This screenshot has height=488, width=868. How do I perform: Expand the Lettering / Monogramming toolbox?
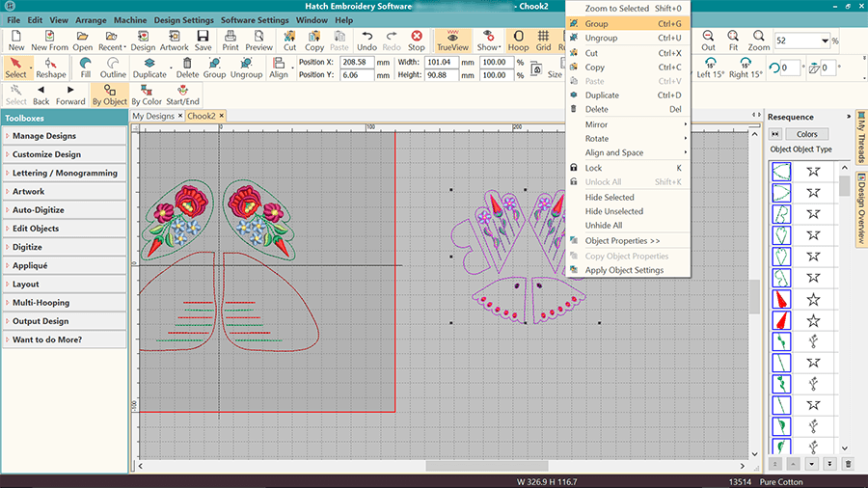click(64, 174)
